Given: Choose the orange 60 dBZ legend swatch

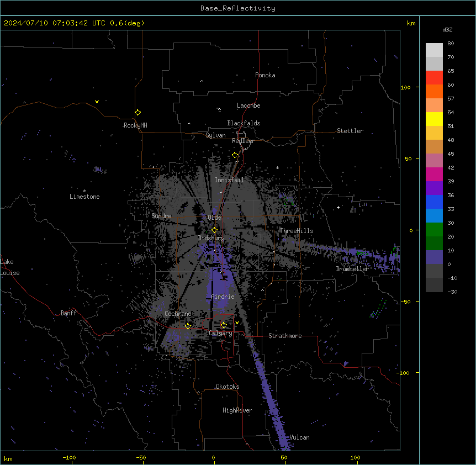Looking at the screenshot, I should pyautogui.click(x=434, y=91).
